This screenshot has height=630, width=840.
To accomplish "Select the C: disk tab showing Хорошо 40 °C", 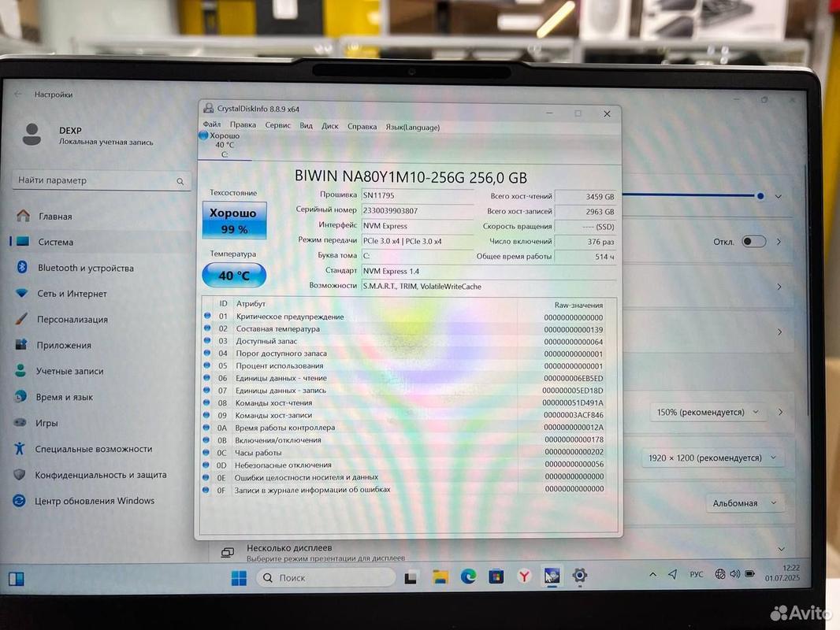I will 224,145.
